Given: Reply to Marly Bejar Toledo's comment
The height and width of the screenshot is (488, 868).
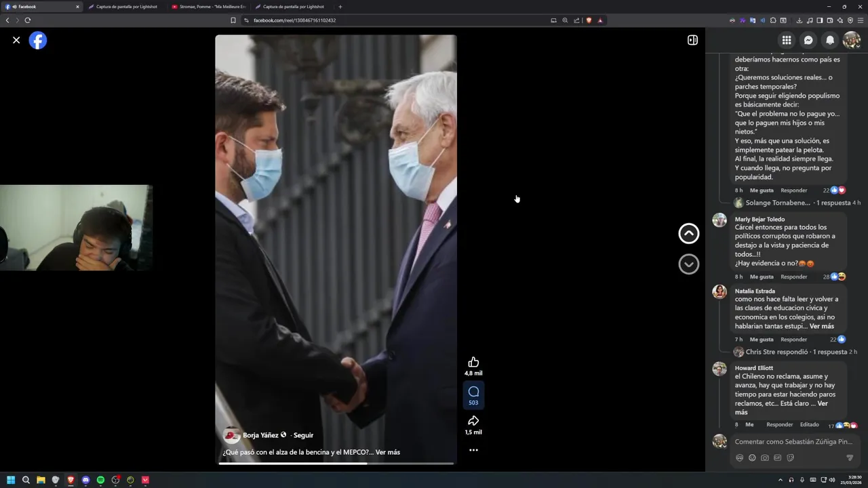Looking at the screenshot, I should tap(793, 277).
